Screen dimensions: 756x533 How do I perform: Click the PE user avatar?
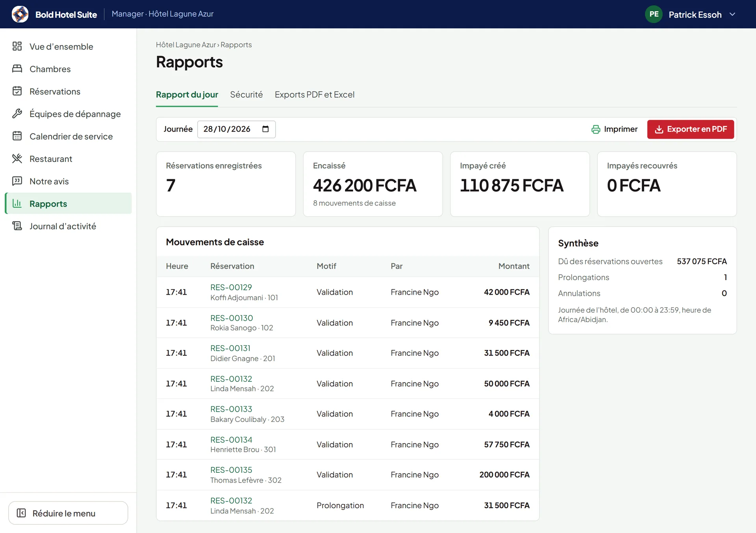coord(654,14)
